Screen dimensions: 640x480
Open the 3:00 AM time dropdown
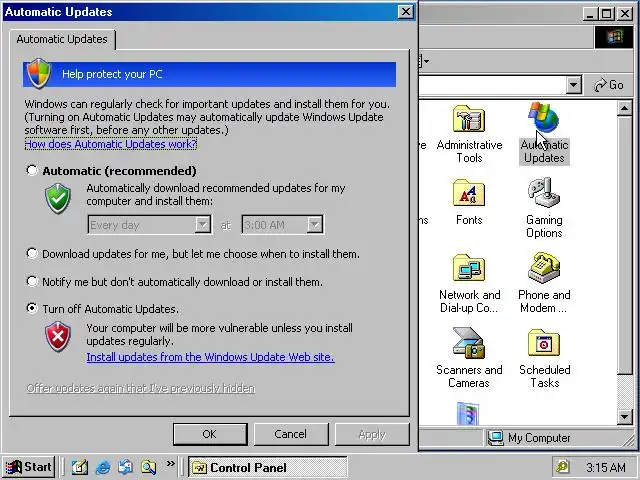(x=315, y=224)
